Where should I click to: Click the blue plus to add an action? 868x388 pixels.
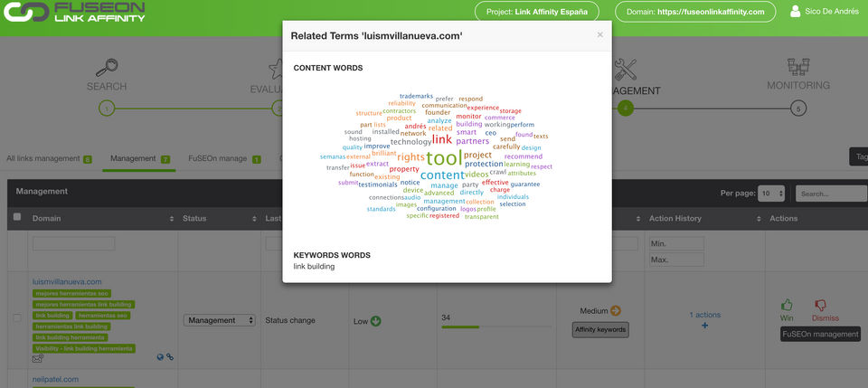point(704,326)
